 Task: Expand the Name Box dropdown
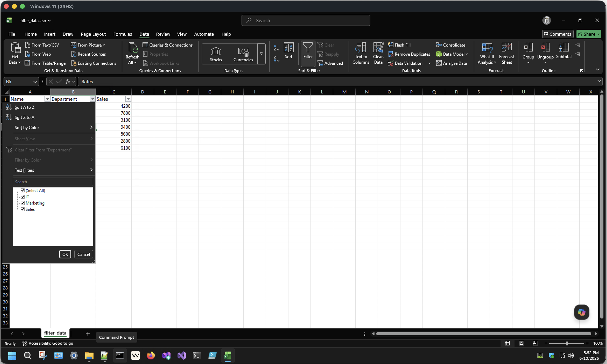pos(35,82)
